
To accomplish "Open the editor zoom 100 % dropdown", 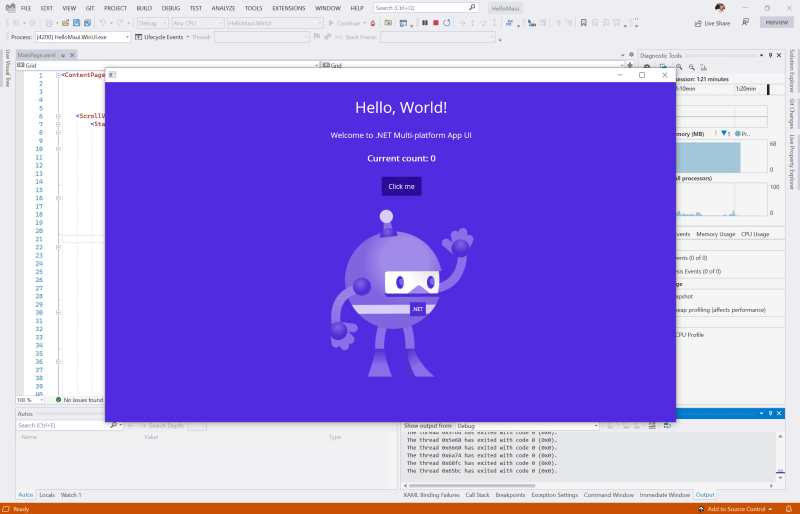I will pos(30,400).
